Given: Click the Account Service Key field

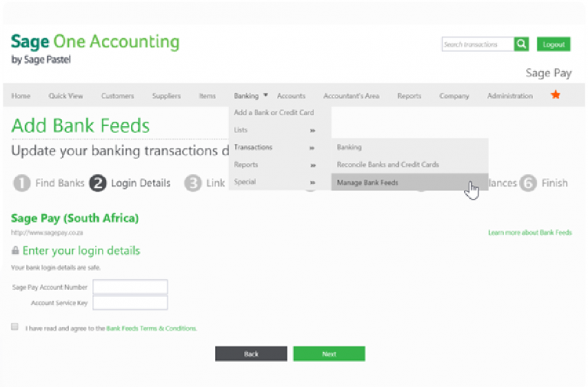Looking at the screenshot, I should click(130, 303).
